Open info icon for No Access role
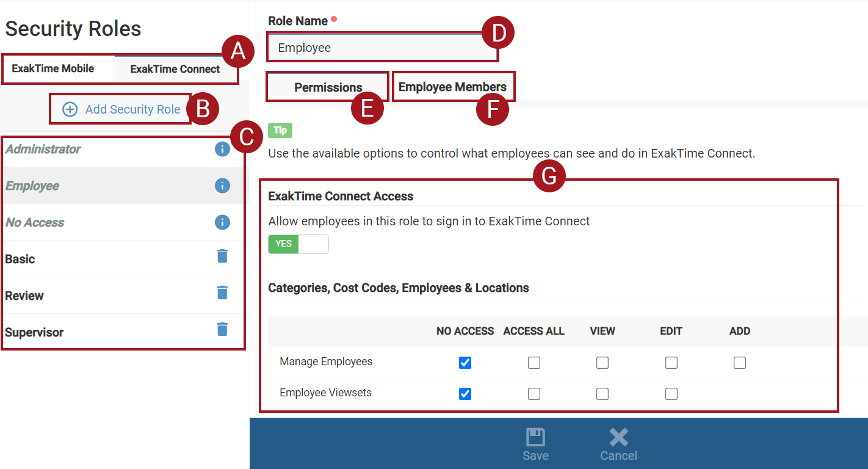This screenshot has height=469, width=868. pyautogui.click(x=222, y=222)
